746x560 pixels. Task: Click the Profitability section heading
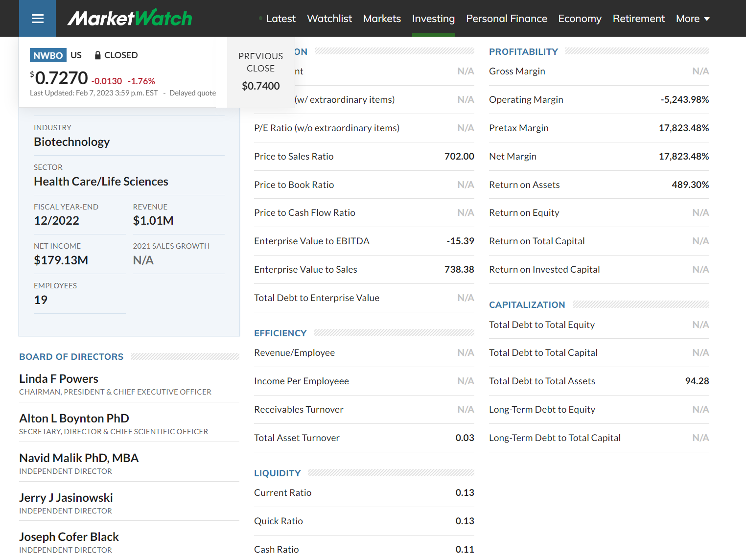523,52
